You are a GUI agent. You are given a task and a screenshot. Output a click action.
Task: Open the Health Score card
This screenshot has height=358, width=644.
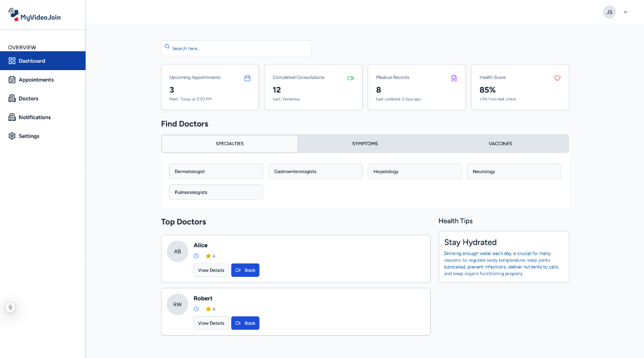520,87
